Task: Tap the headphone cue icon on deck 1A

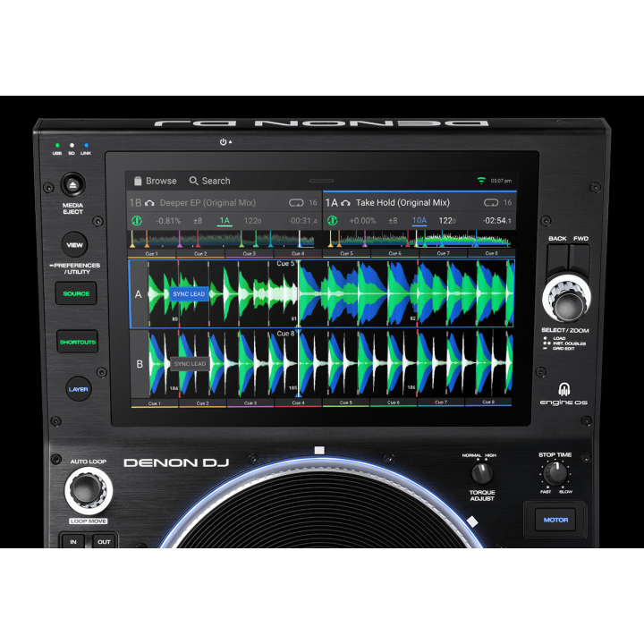Action: (x=346, y=203)
